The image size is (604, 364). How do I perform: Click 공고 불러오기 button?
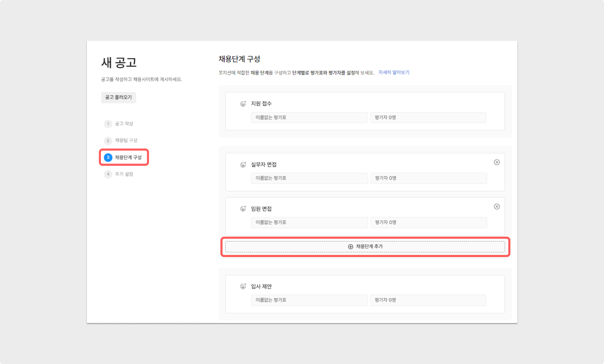tap(118, 97)
